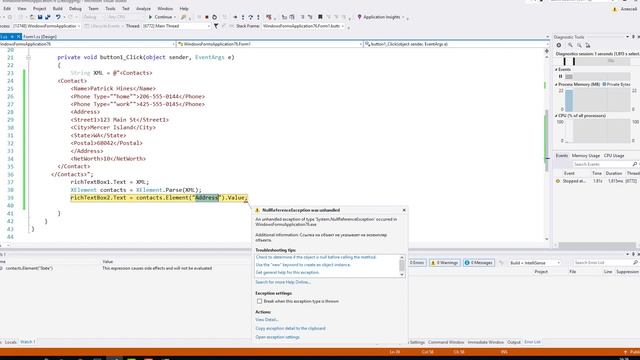
Task: Open the Project menu
Action: coord(40,9)
